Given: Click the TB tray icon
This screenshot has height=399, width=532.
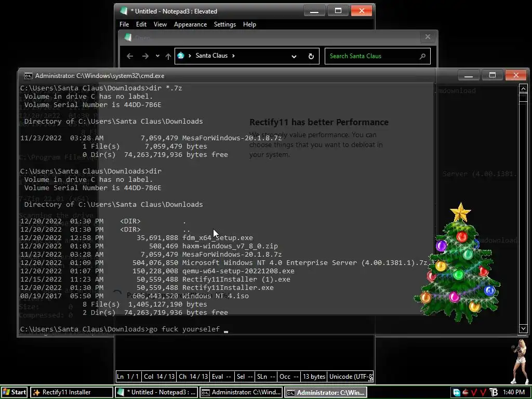Looking at the screenshot, I should click(494, 393).
